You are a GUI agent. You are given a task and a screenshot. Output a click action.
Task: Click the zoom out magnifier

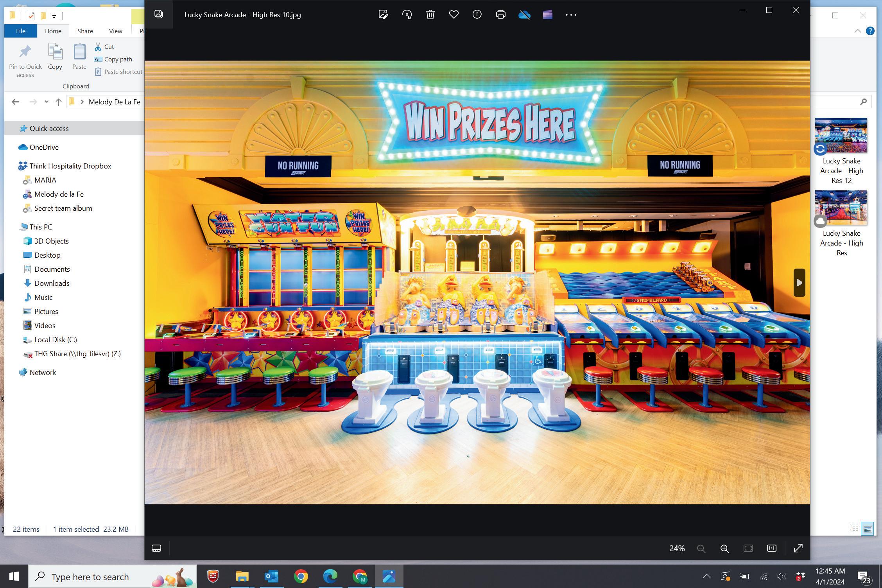coord(701,549)
